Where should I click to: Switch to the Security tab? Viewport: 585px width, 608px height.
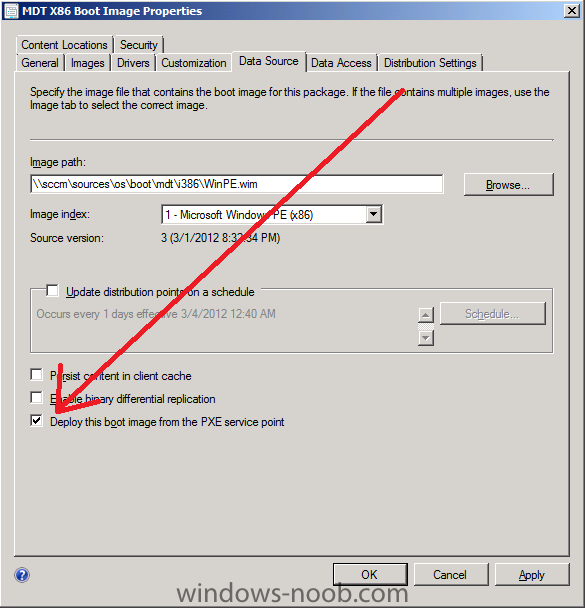coord(139,45)
